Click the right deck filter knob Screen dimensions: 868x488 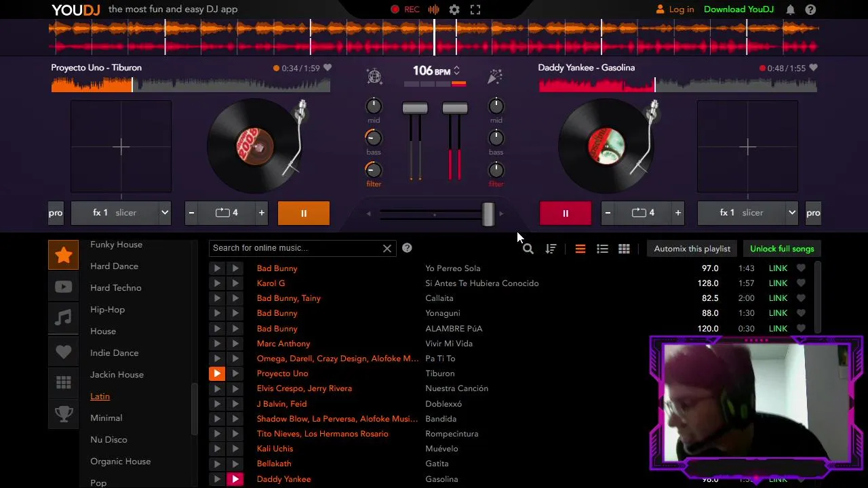pos(496,169)
